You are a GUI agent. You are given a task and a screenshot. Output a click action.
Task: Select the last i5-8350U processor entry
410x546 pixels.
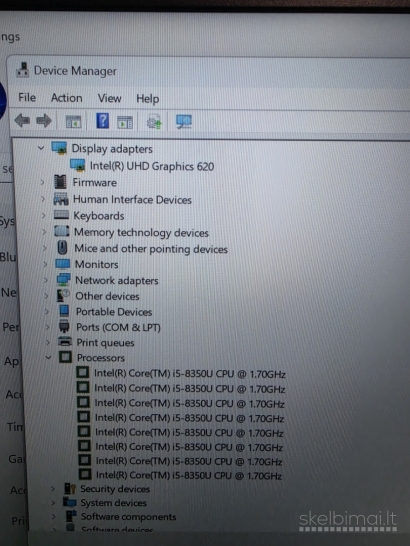(189, 475)
